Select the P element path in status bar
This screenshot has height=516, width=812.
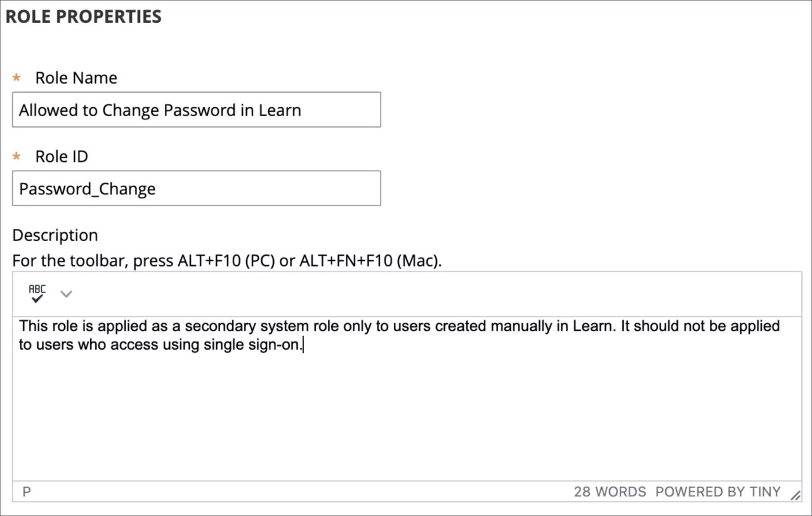tap(26, 491)
